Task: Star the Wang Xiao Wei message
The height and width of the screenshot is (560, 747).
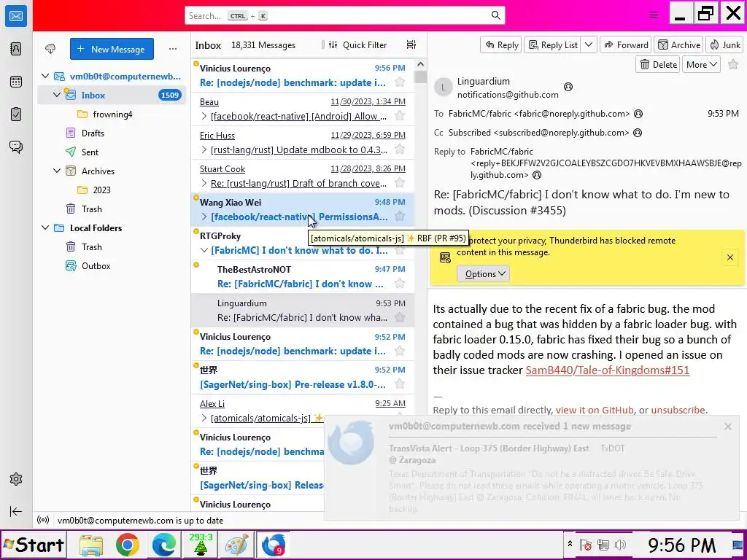Action: 400,217
